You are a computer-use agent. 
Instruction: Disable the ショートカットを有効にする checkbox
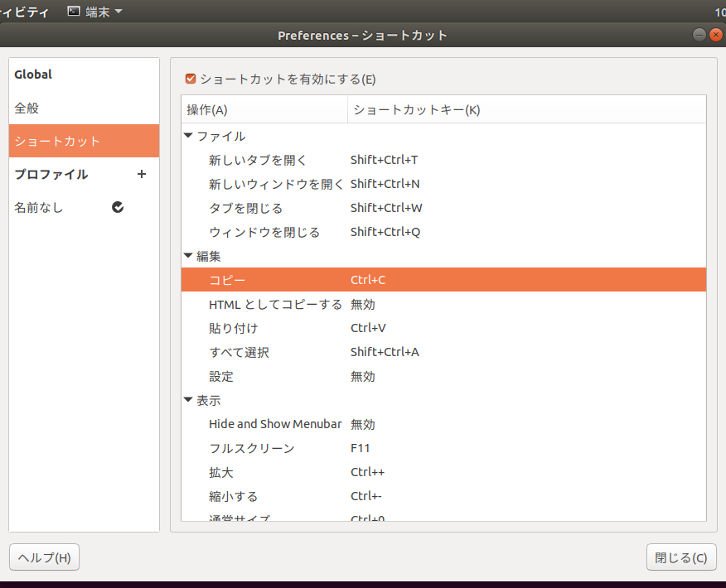(190, 78)
